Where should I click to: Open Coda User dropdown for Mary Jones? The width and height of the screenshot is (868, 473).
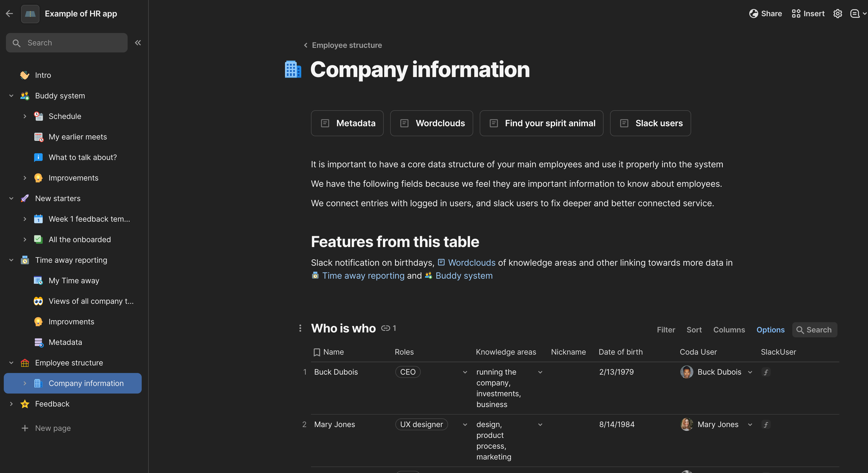[750, 425]
